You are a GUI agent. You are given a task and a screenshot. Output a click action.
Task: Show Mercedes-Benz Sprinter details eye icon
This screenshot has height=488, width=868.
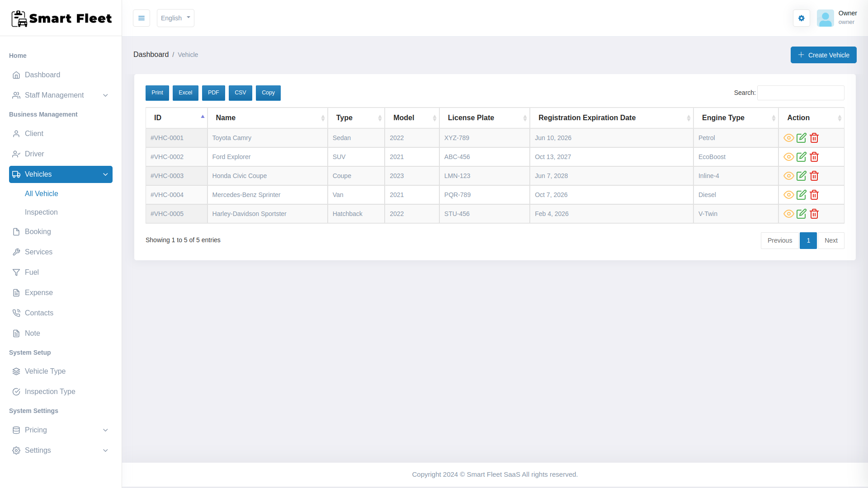point(788,195)
